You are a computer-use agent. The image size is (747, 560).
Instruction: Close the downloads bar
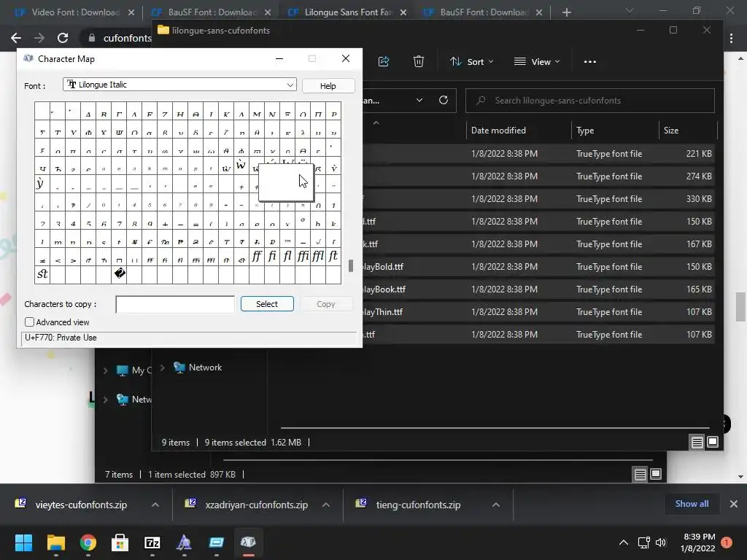(734, 504)
